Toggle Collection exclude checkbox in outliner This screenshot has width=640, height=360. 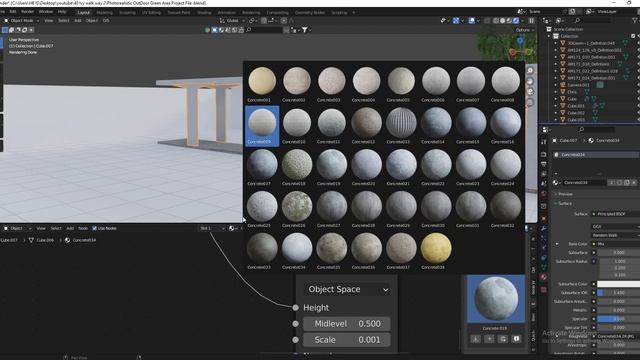pyautogui.click(x=633, y=36)
